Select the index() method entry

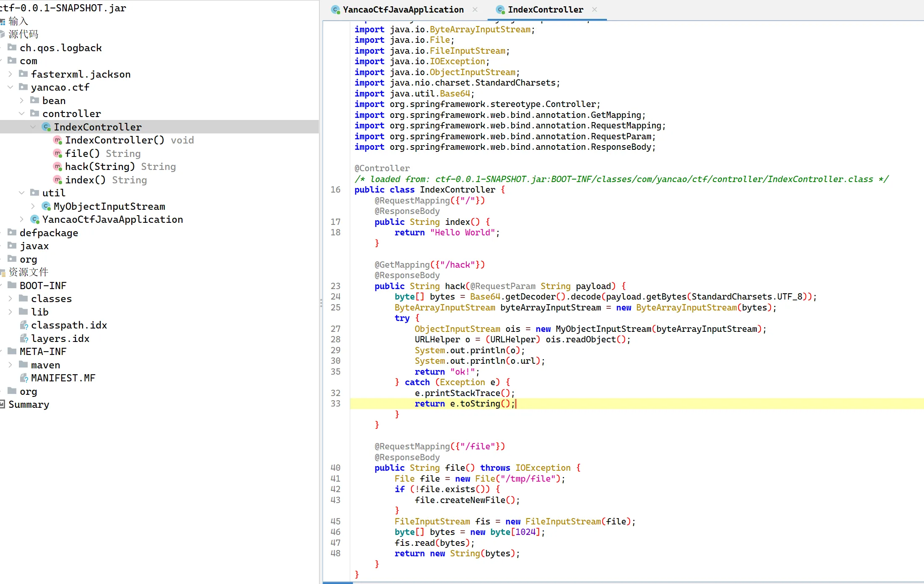pos(85,180)
